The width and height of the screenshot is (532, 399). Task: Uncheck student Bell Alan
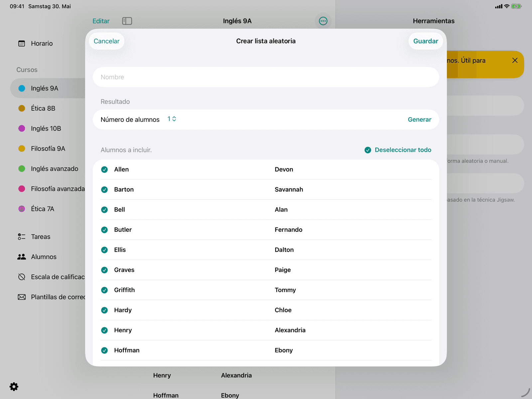click(104, 210)
